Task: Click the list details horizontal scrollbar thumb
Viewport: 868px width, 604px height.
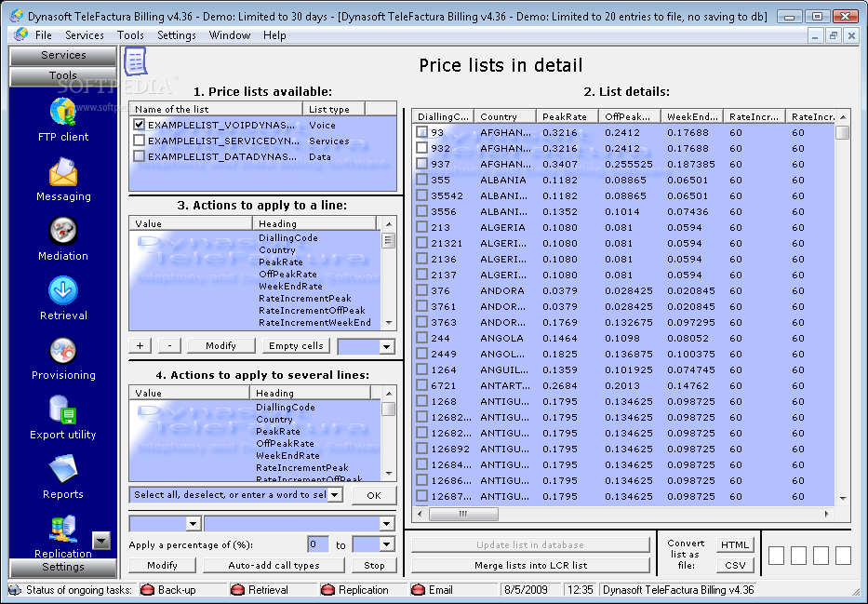Action: 463,514
